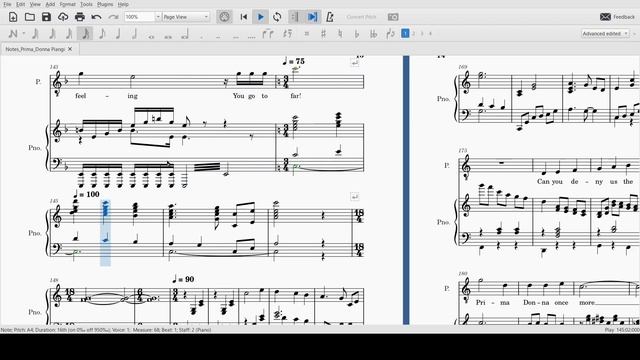Toggle note input mode with the N icon
The image size is (640, 360).
tap(13, 34)
